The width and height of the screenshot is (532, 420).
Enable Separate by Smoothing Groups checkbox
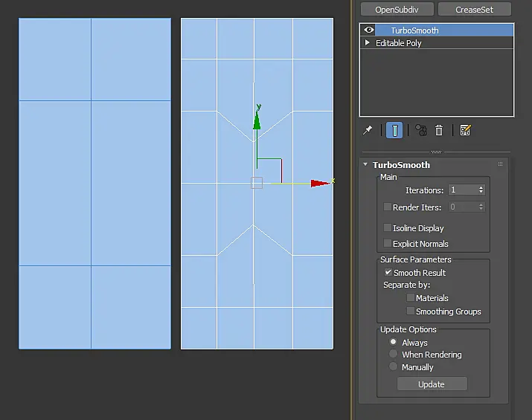click(x=411, y=311)
